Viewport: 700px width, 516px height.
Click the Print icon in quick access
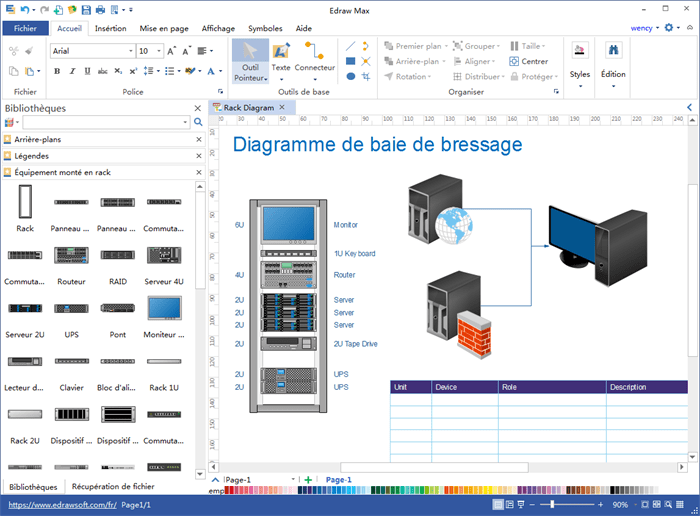[x=100, y=9]
